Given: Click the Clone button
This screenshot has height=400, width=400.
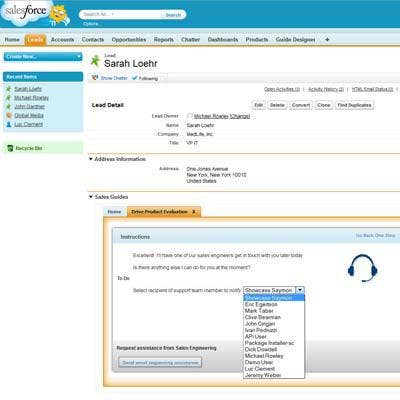Looking at the screenshot, I should (x=324, y=105).
